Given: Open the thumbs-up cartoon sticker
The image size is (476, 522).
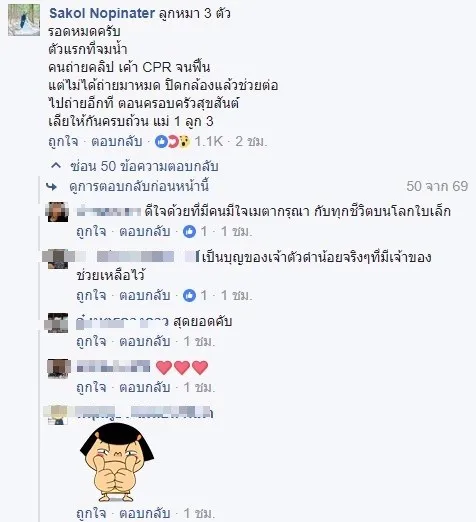Looking at the screenshot, I should click(117, 463).
